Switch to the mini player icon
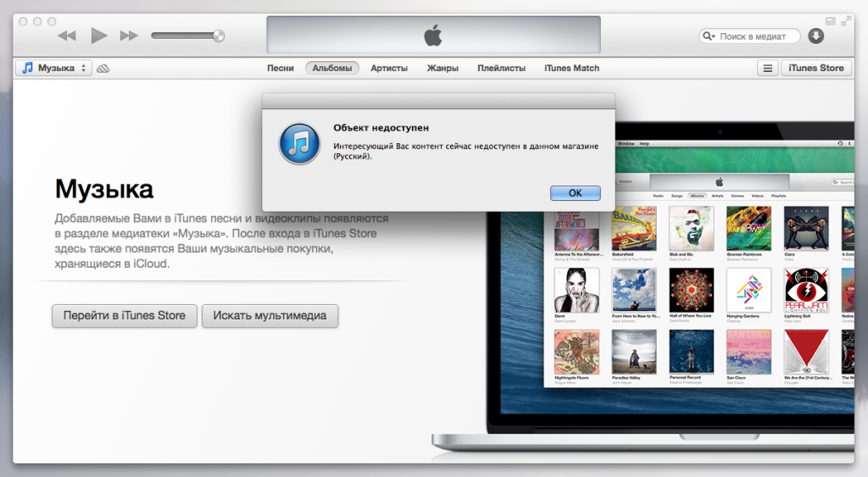 click(x=831, y=21)
